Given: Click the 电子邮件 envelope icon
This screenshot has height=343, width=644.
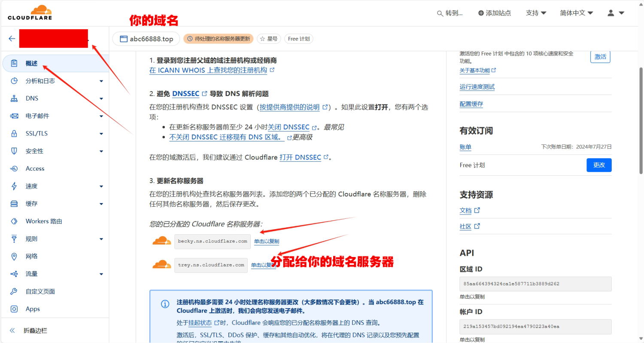Looking at the screenshot, I should coord(14,116).
